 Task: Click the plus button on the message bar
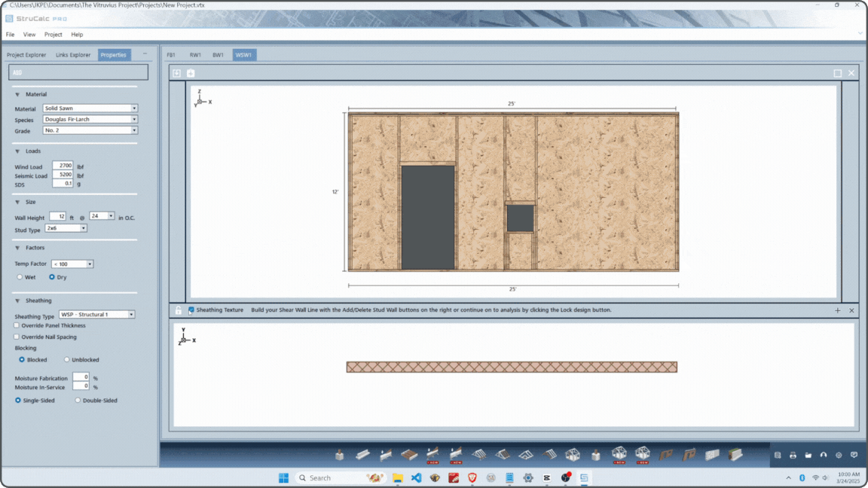coord(837,310)
